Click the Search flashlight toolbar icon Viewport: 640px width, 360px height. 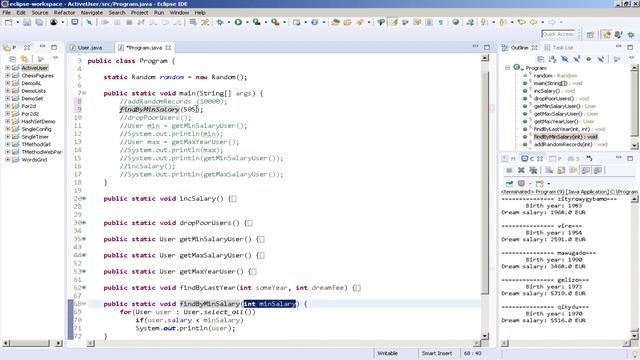point(360,22)
